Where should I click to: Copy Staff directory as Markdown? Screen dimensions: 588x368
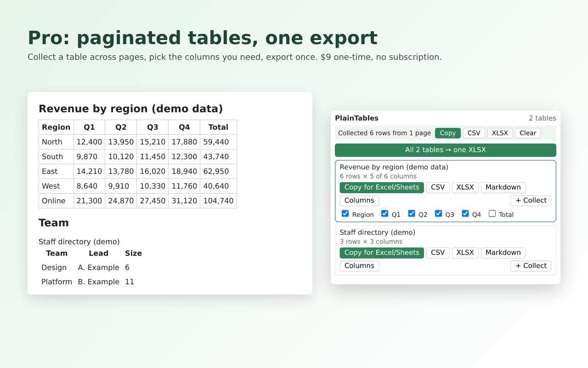point(503,253)
